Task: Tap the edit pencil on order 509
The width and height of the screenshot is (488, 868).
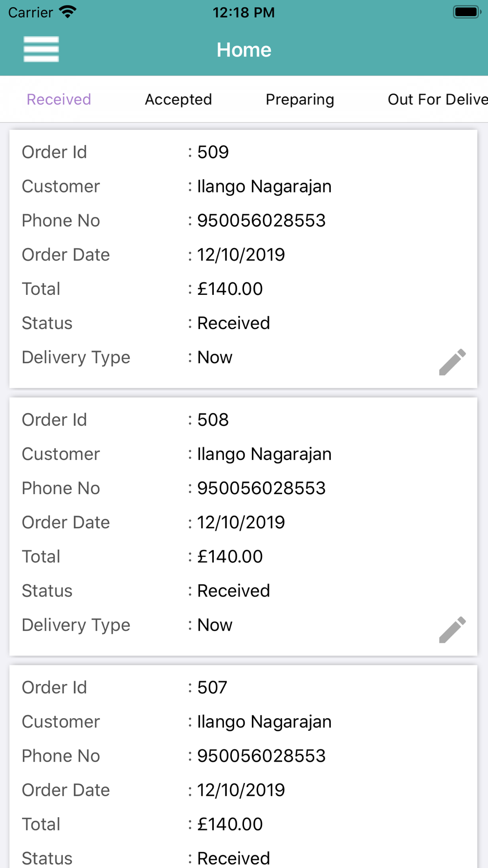Action: [x=452, y=362]
